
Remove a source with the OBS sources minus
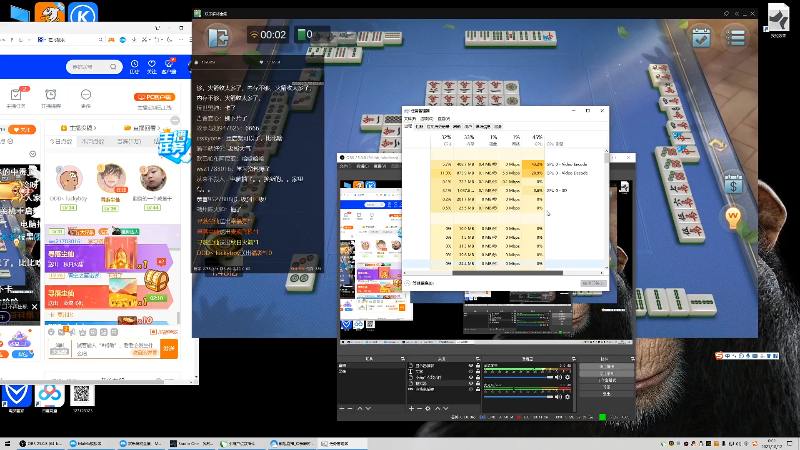pos(419,409)
